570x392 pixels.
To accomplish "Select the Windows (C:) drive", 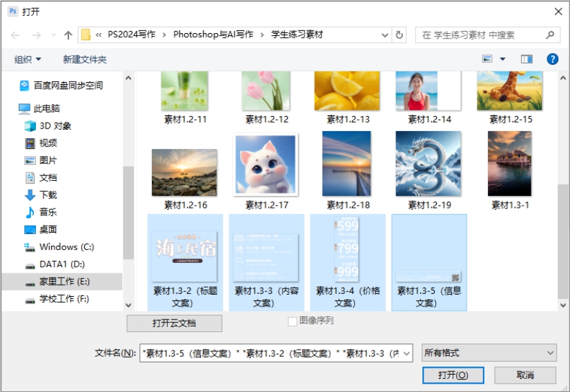I will coord(59,247).
